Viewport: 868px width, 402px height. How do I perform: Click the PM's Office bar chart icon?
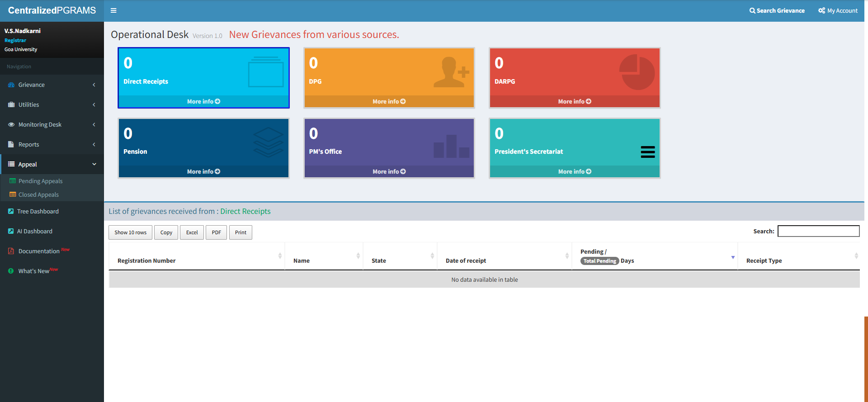coord(451,146)
